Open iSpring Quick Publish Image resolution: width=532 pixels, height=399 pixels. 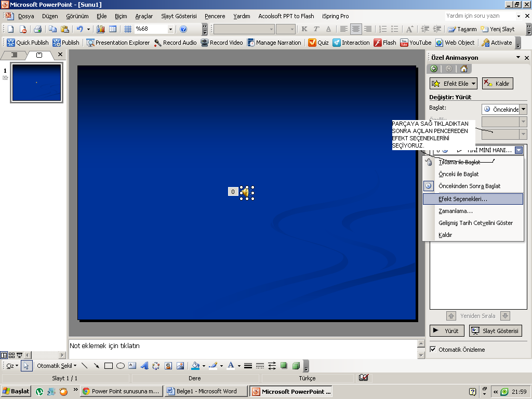pos(28,43)
